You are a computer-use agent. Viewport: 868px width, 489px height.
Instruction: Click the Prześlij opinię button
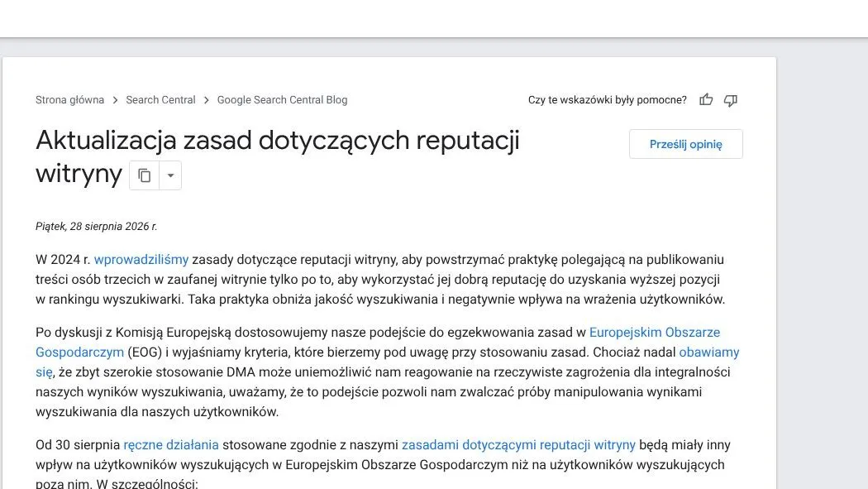(x=686, y=144)
